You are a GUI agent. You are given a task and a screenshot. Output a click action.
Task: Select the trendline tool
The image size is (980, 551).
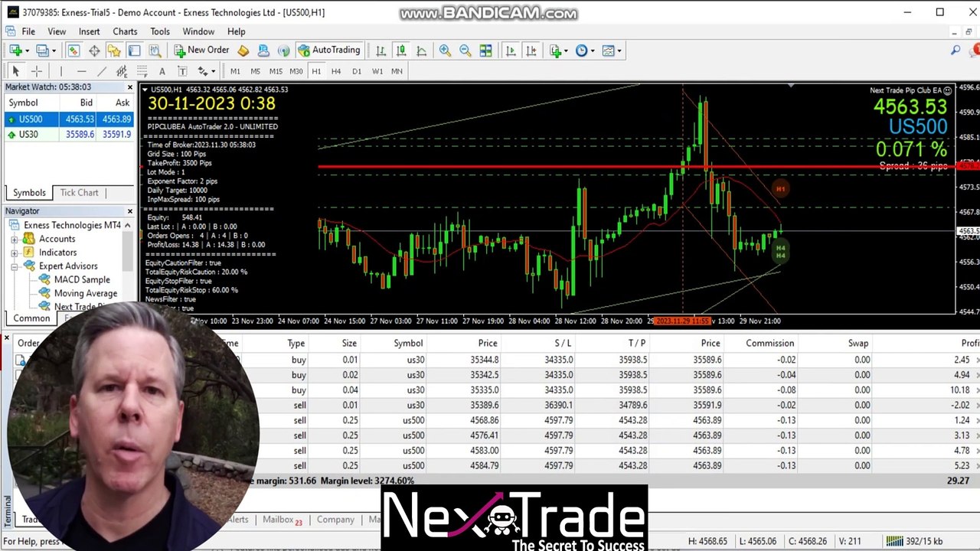coord(101,71)
